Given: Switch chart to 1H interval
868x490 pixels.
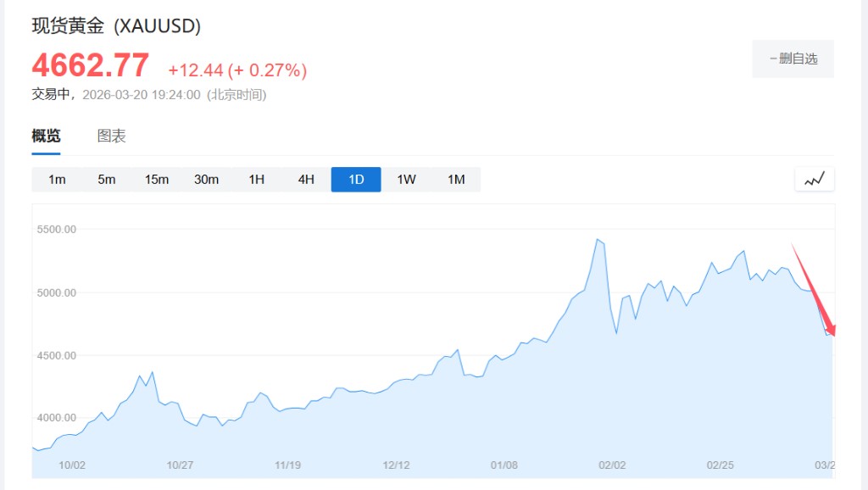Looking at the screenshot, I should coord(257,180).
